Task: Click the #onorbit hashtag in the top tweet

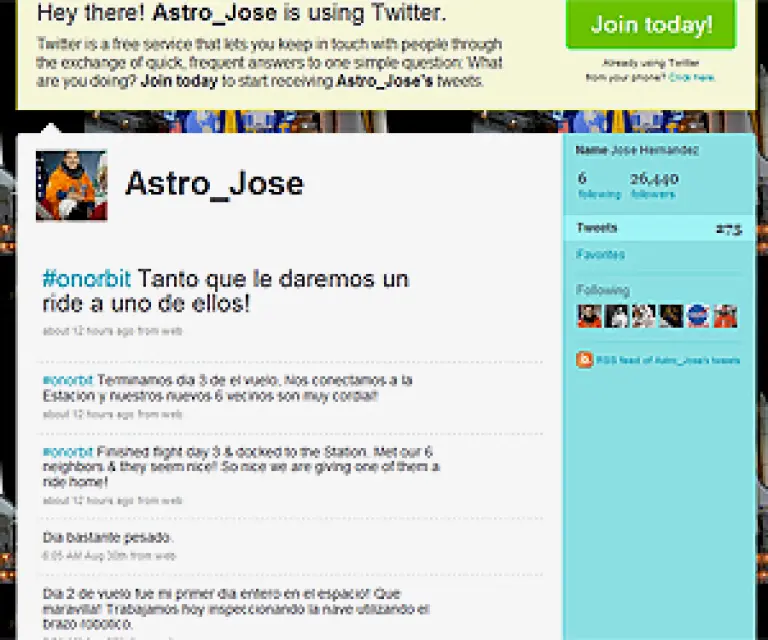Action: (x=86, y=279)
